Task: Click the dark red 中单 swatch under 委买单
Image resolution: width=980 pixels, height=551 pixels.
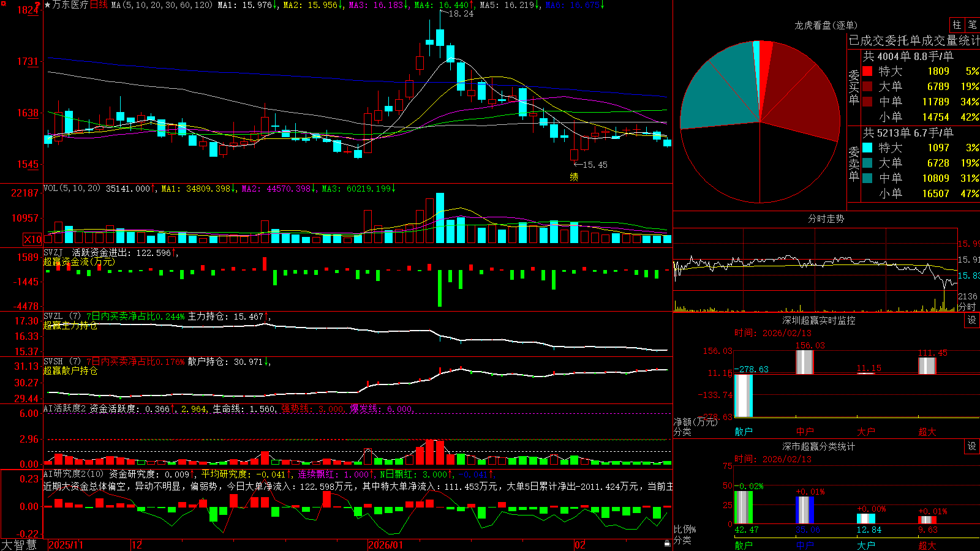Action: (x=867, y=102)
